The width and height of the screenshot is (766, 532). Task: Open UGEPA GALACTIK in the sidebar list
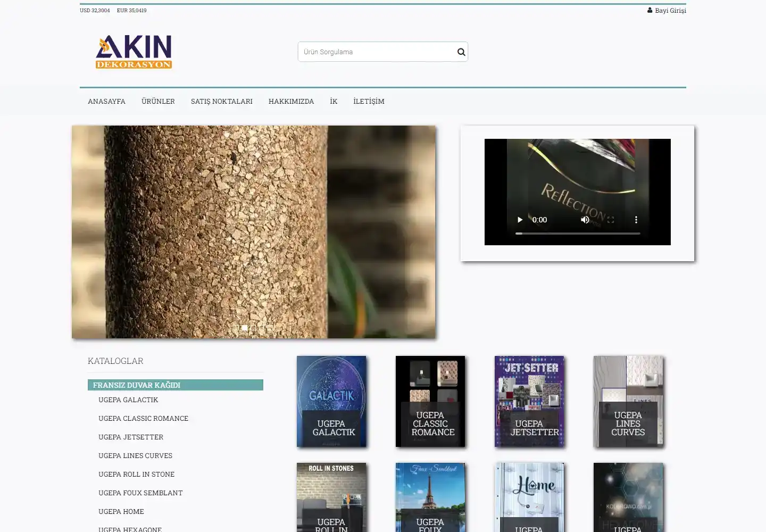[128, 400]
